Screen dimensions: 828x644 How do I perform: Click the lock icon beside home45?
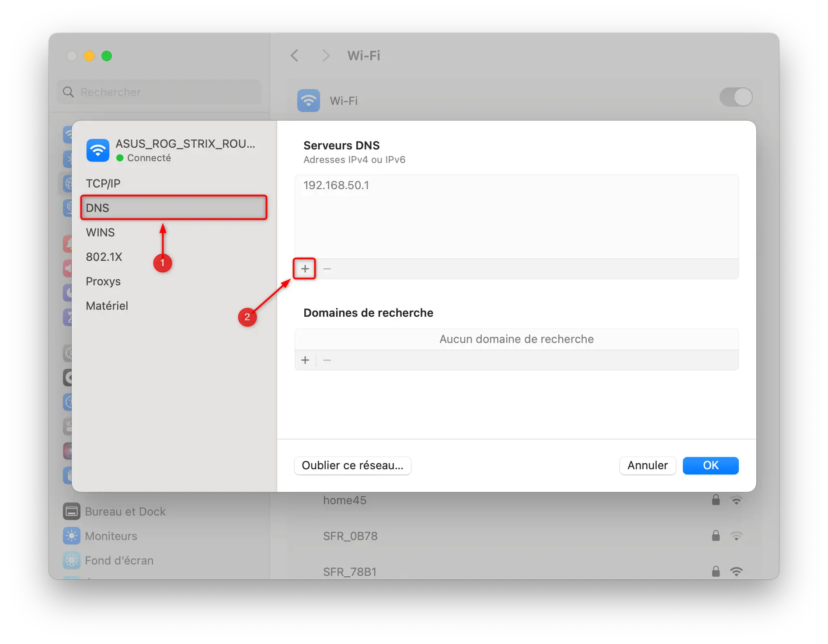click(x=716, y=499)
